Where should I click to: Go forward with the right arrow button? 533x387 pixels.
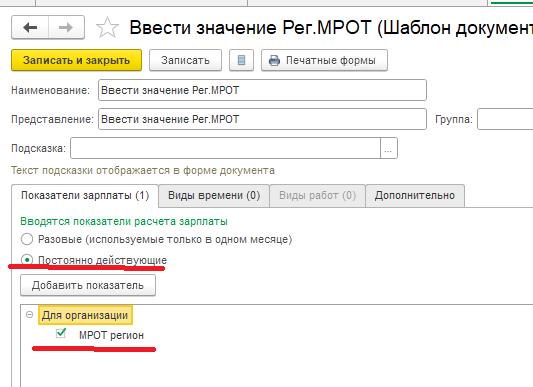(x=66, y=27)
